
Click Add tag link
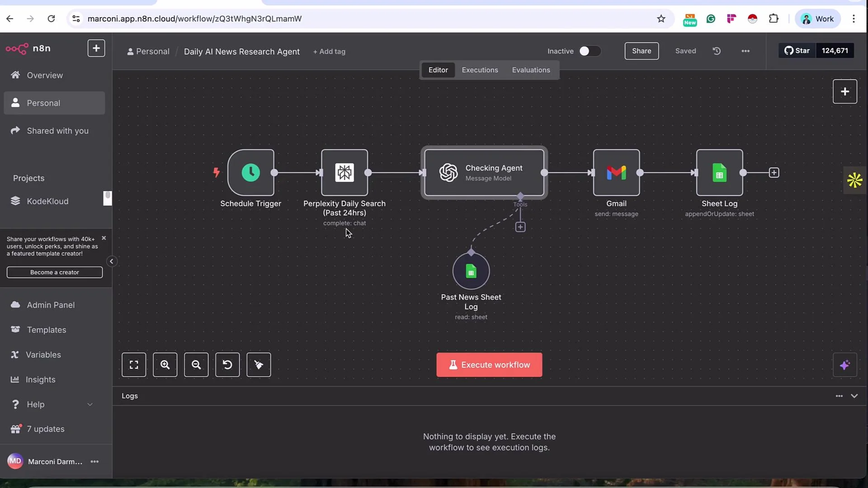(x=329, y=52)
